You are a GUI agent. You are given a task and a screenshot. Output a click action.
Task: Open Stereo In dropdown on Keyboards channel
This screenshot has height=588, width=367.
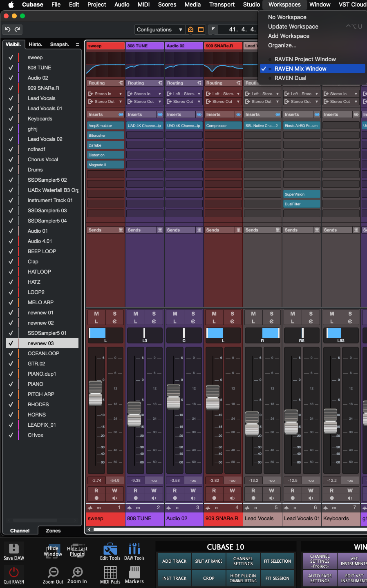340,94
